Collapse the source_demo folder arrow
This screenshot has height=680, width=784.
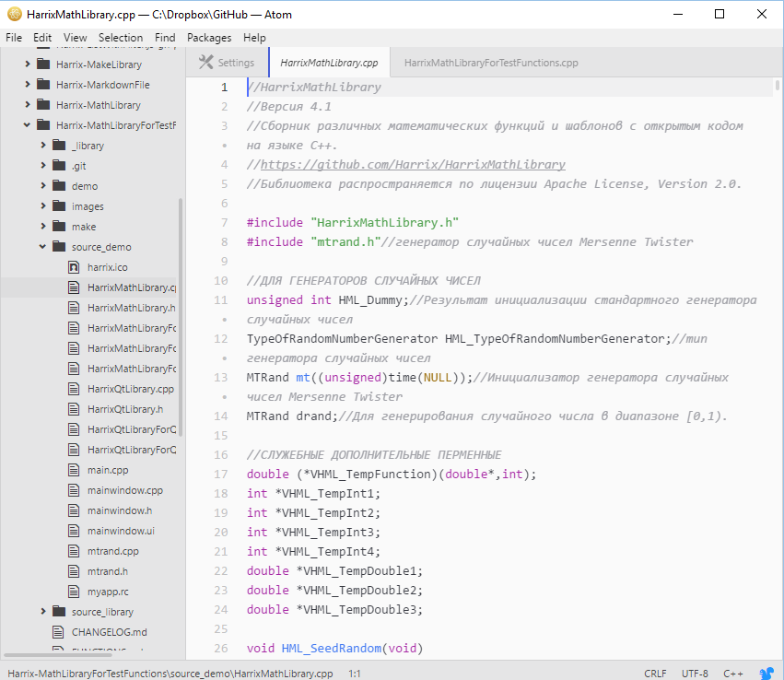(42, 247)
